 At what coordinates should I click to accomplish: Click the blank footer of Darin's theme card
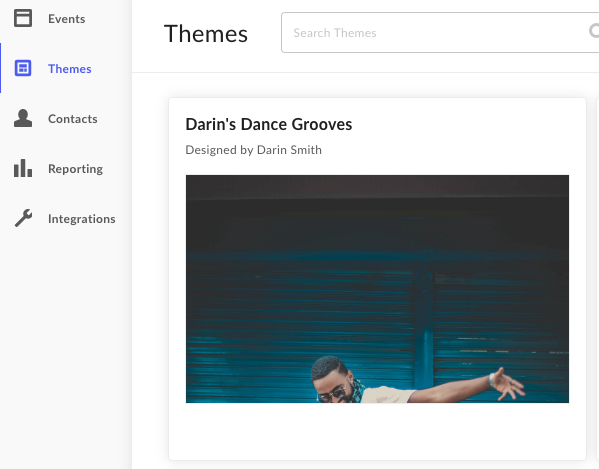coord(377,431)
